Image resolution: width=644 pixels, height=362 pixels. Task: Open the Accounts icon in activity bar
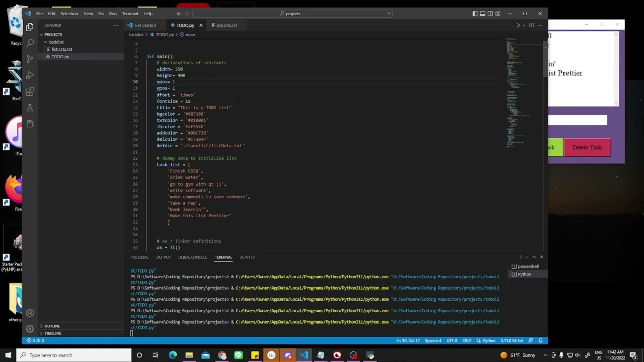[30, 313]
